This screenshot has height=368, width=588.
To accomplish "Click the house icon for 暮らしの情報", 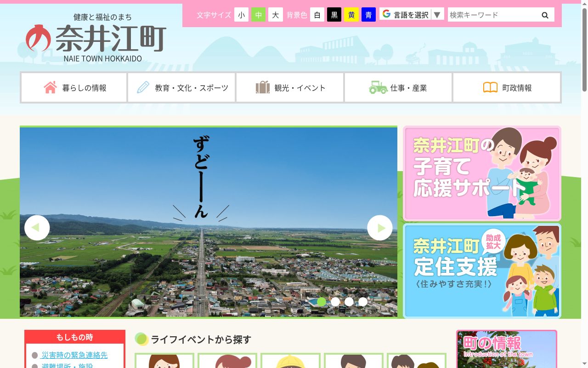I will (x=50, y=87).
